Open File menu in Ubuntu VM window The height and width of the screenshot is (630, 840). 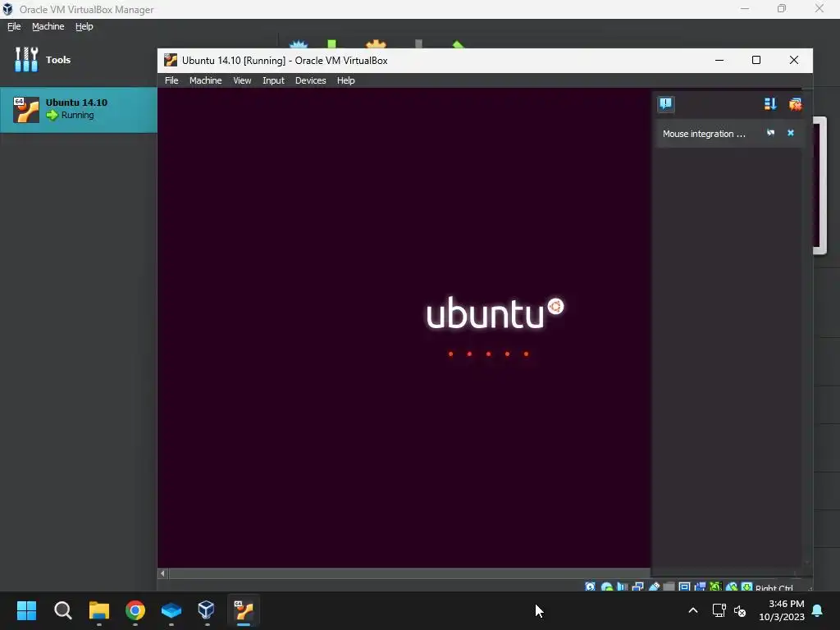point(171,80)
